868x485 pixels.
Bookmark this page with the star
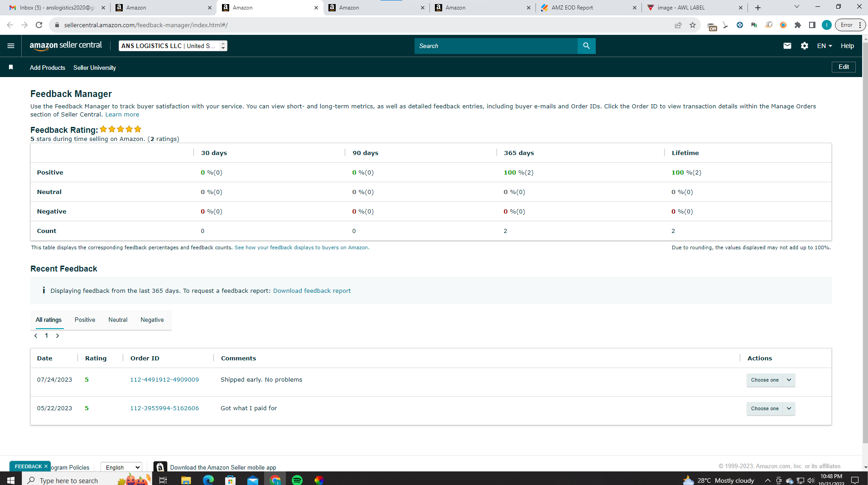[x=693, y=25]
